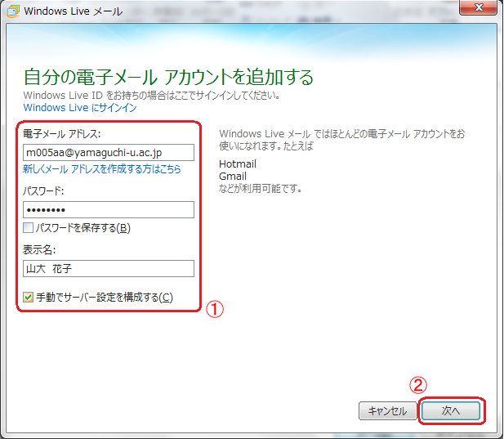
Task: Click the 表示名: label
Action: pos(39,250)
